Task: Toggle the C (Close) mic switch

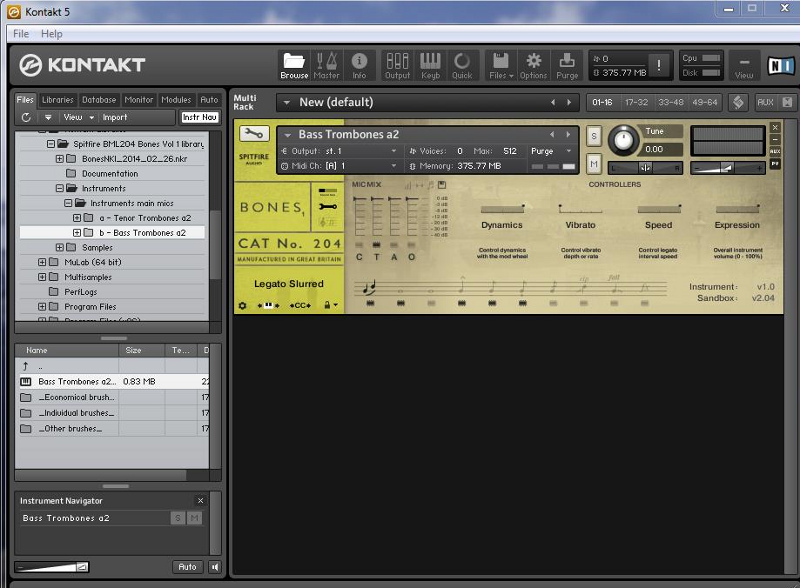Action: [359, 245]
